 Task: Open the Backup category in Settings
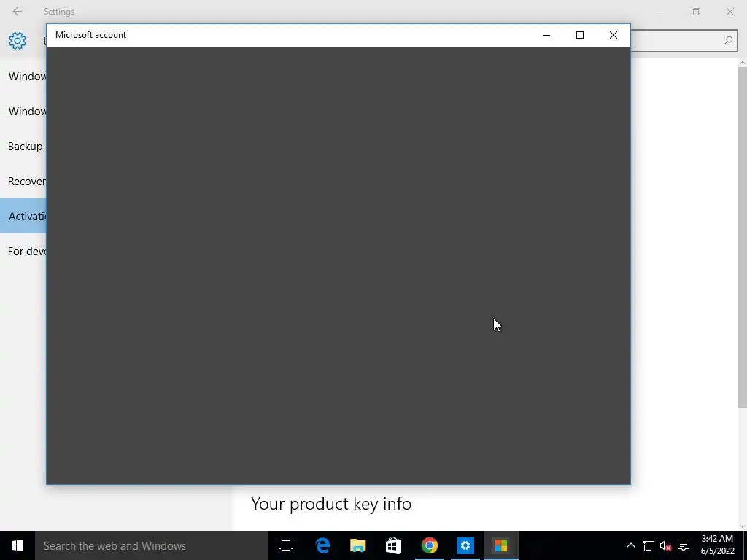point(23,146)
